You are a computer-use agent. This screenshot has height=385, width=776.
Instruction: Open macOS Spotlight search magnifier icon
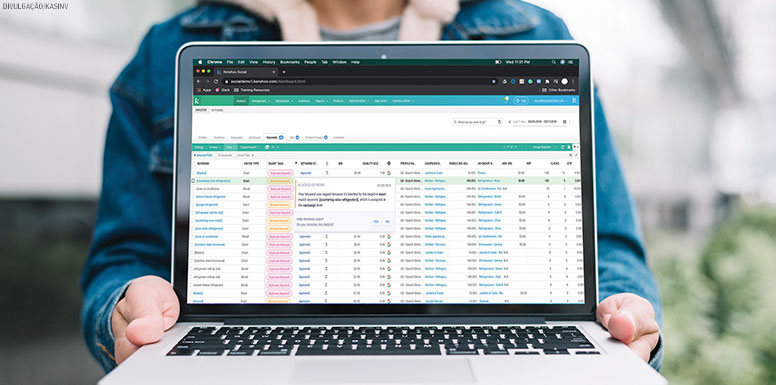[554, 62]
